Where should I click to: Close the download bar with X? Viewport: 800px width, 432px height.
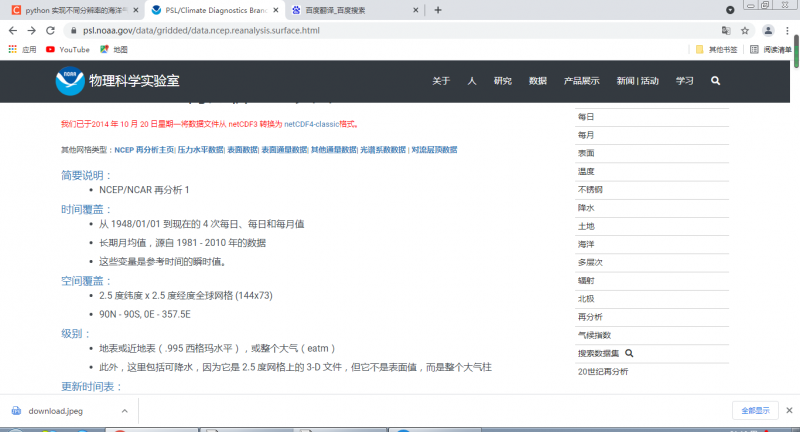(x=789, y=410)
